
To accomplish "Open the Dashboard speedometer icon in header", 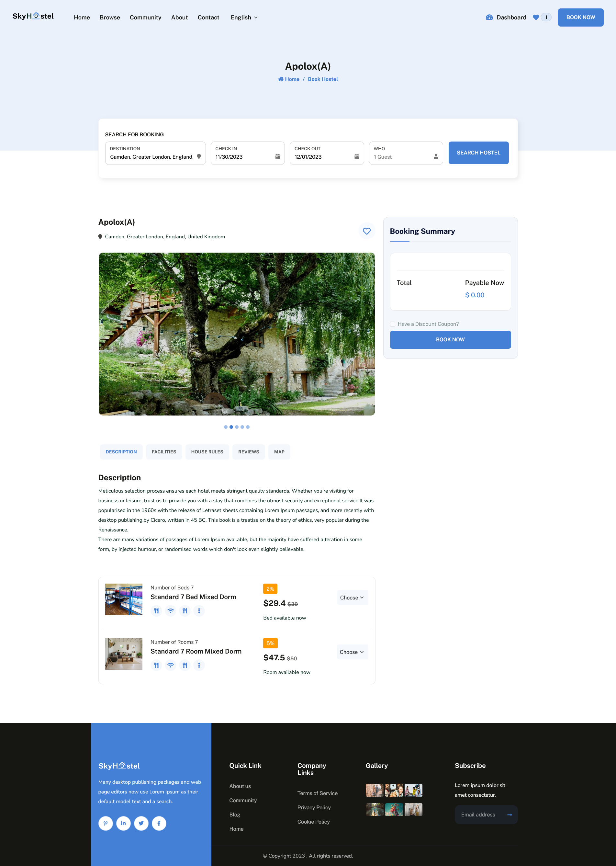I will tap(489, 17).
